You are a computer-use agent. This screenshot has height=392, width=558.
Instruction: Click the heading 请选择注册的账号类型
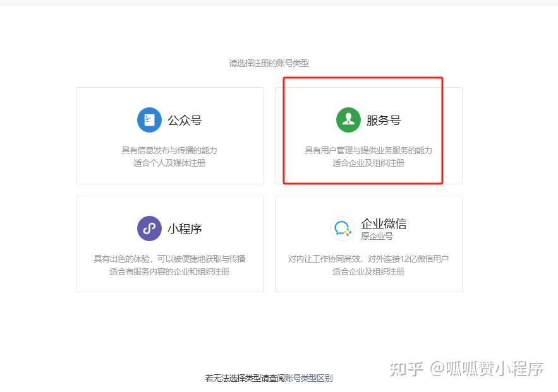click(269, 63)
